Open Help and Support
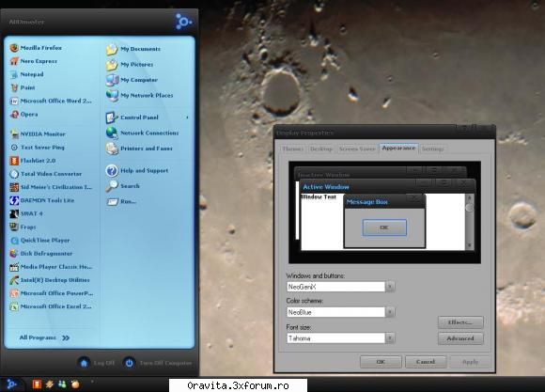 137,170
